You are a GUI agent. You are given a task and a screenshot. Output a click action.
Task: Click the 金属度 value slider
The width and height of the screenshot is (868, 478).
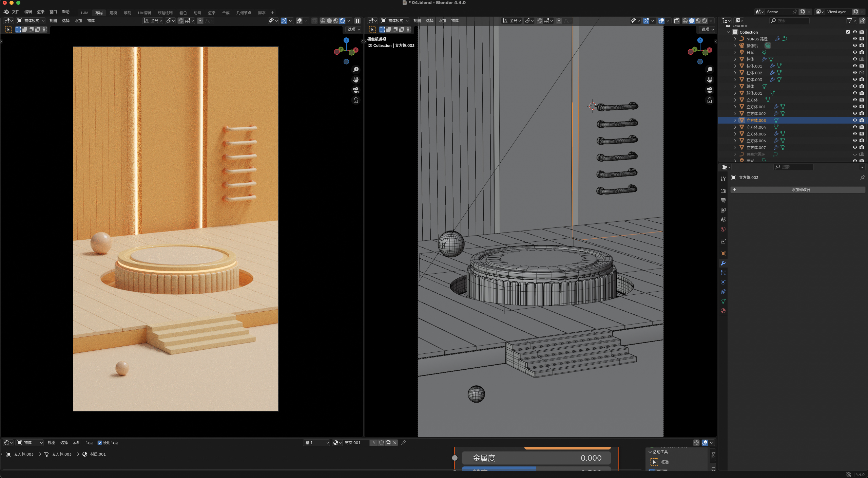[x=536, y=458]
